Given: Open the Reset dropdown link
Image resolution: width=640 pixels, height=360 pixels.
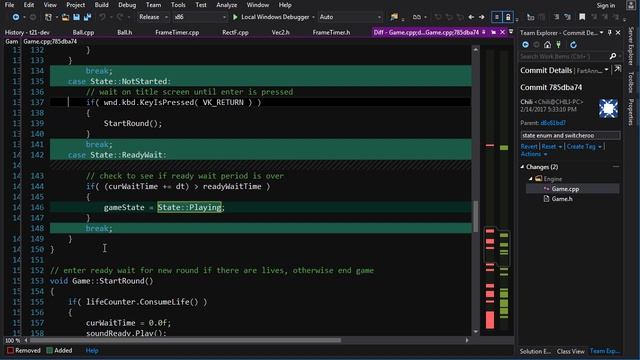Looking at the screenshot, I should coord(551,147).
